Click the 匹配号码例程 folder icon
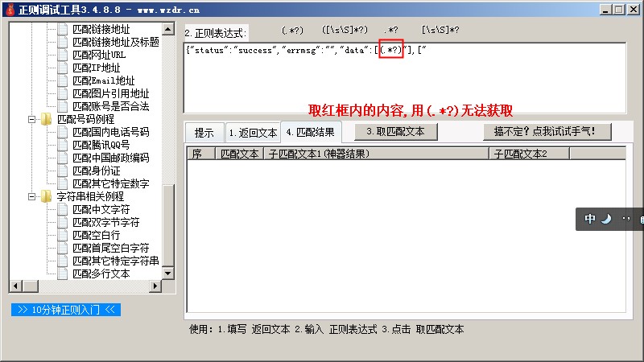Viewport: 644px width, 362px height. tap(47, 119)
